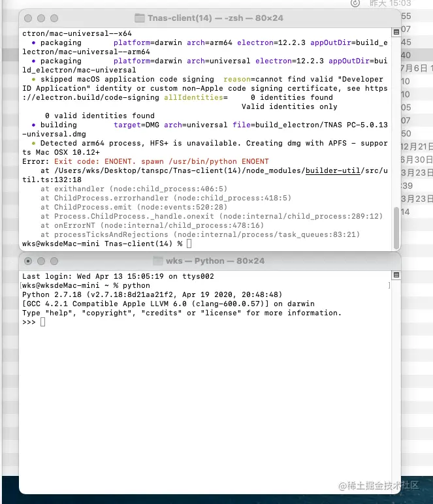Click the zsh prompt 'wks@wksdeMac-mini Tnas-client(14) %'

click(103, 244)
